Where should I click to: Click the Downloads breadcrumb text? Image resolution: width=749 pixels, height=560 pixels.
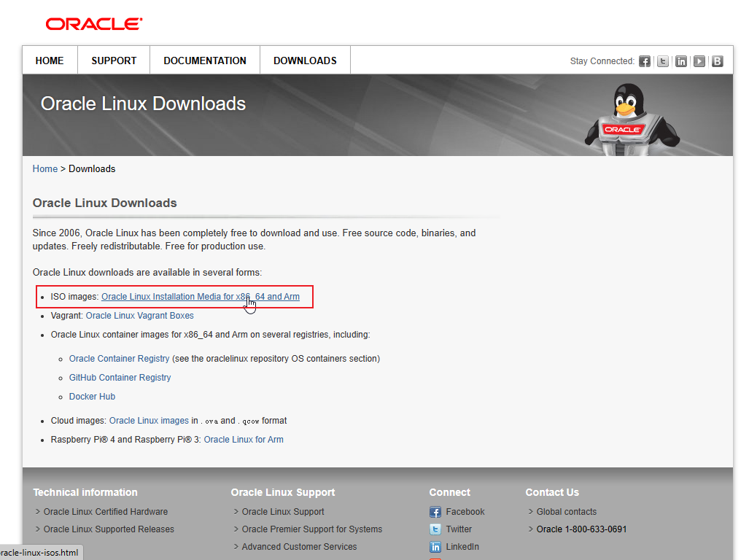pyautogui.click(x=92, y=169)
